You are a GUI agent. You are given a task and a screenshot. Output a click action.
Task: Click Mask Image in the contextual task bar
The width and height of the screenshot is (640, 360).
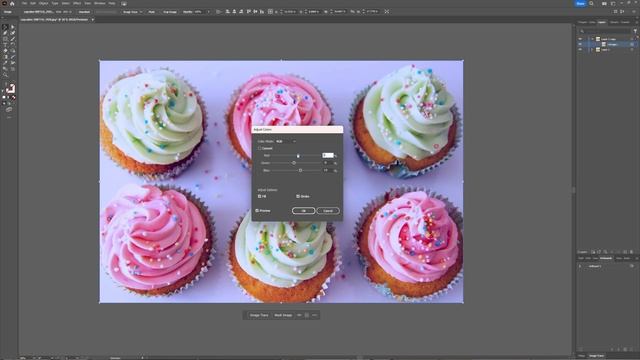pos(283,315)
